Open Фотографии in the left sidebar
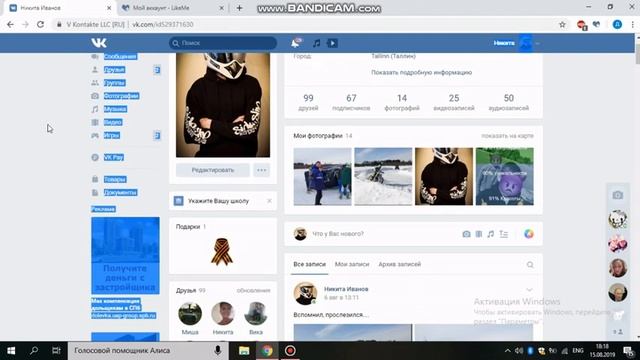640x360 pixels. click(x=121, y=96)
